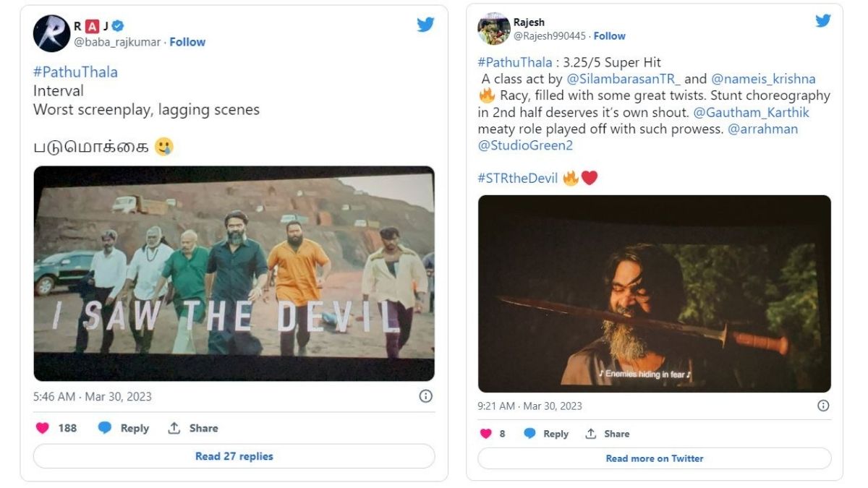The width and height of the screenshot is (868, 488).
Task: Open the R A J profile avatar
Action: 51,33
